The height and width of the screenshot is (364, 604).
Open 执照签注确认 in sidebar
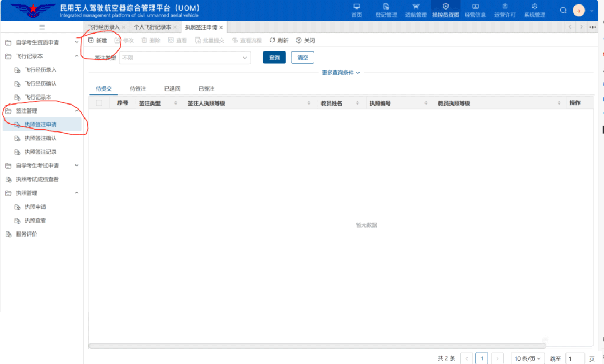pos(40,138)
